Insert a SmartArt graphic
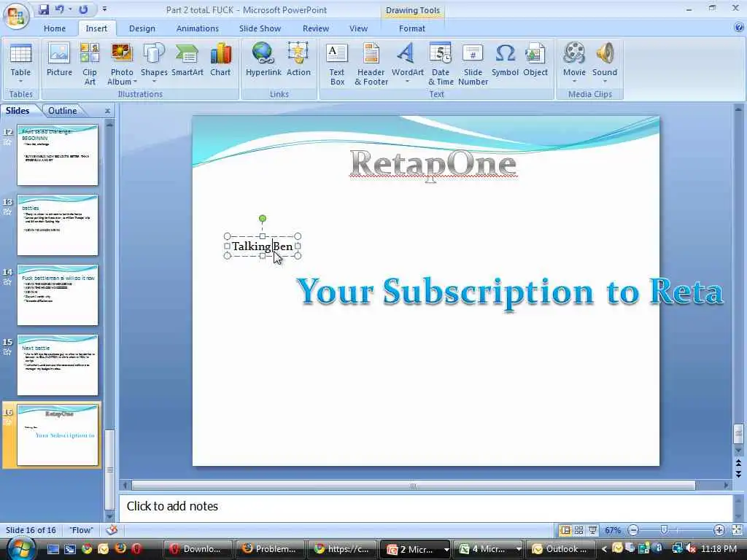Screen dimensions: 747x560 (x=187, y=60)
